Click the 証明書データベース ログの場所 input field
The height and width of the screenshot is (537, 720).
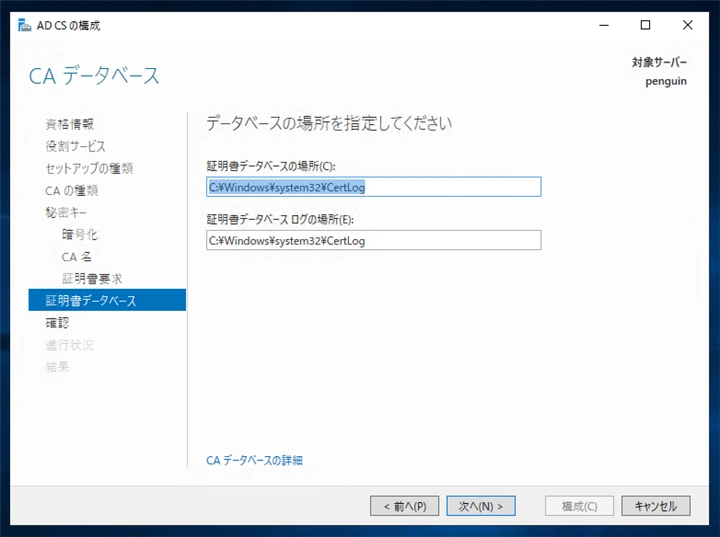tap(373, 240)
